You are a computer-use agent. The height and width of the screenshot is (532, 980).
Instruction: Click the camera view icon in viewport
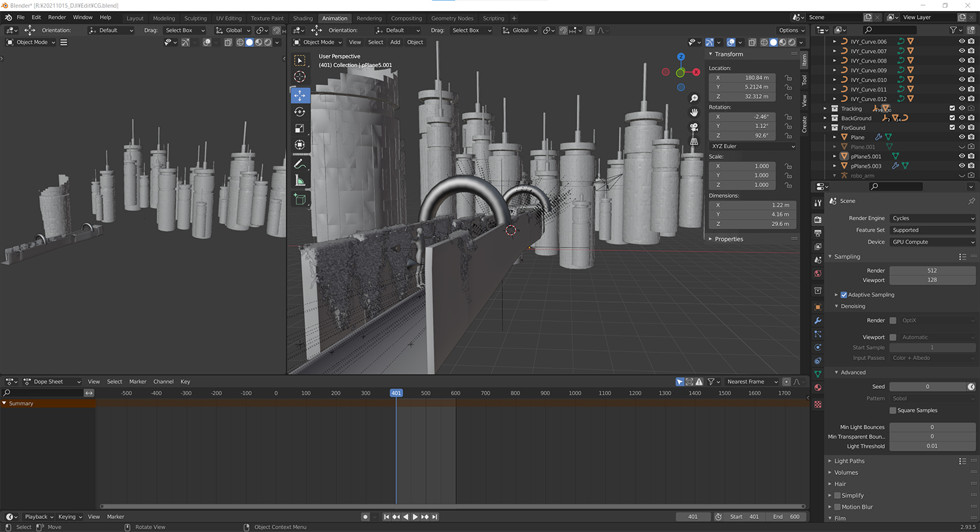694,127
